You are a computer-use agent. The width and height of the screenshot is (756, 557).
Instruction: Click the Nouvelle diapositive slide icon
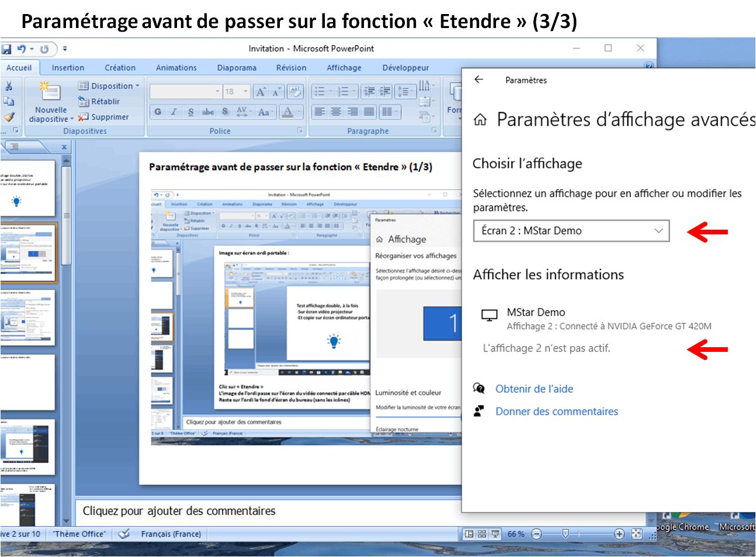50,91
